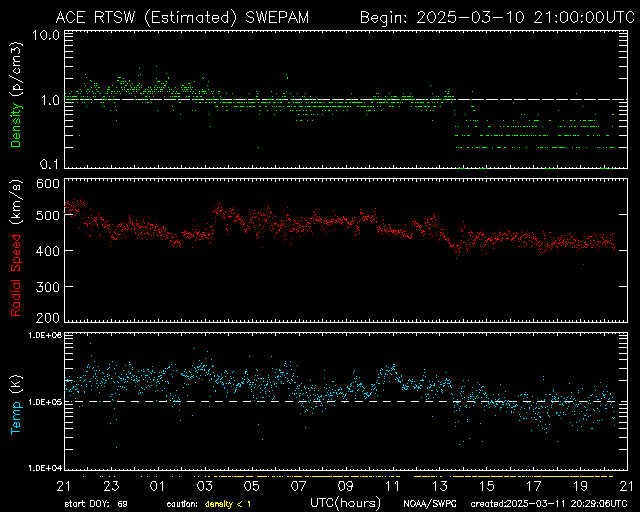Click the '17' hour tick label
Image resolution: width=640 pixels, height=512 pixels.
point(533,486)
